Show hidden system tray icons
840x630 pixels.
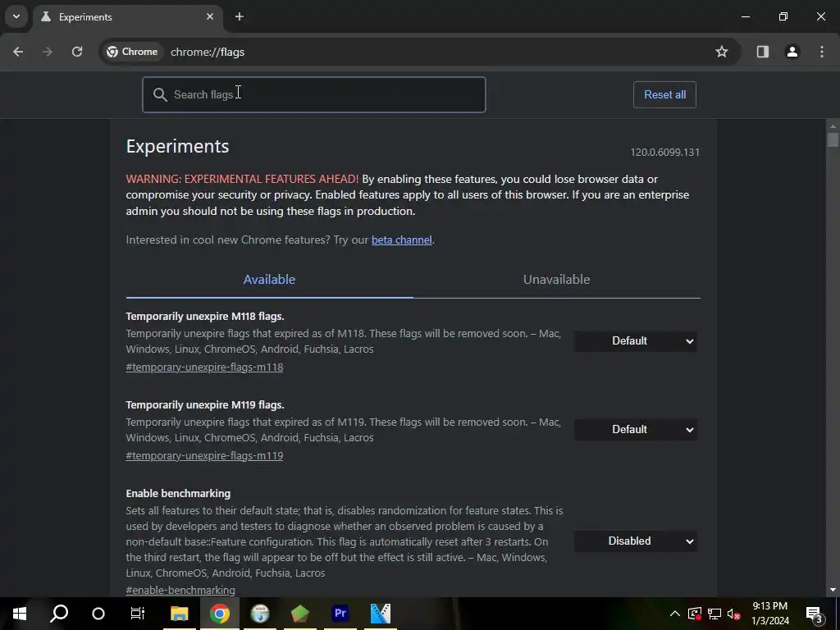point(675,614)
